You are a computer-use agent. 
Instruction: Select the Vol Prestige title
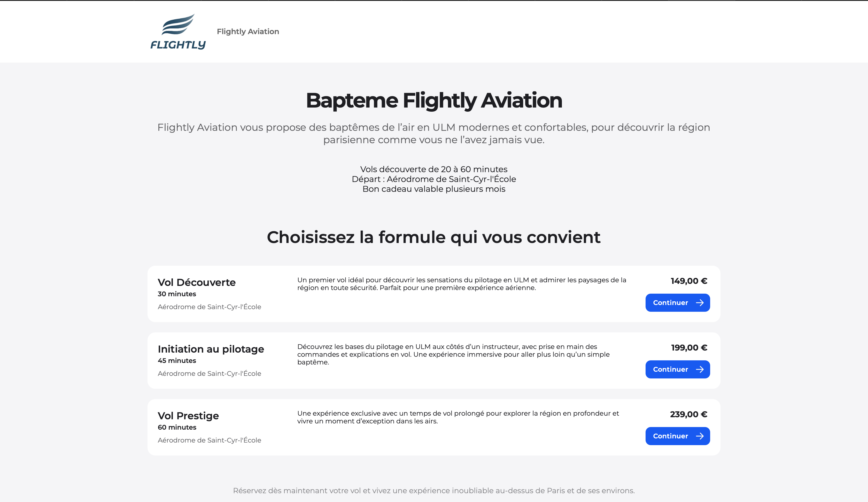[x=188, y=416]
